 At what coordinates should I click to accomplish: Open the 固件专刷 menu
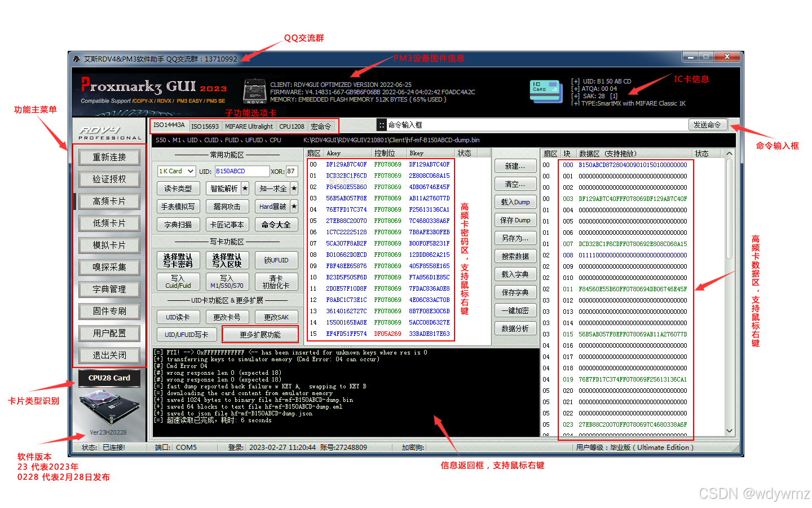coord(109,311)
